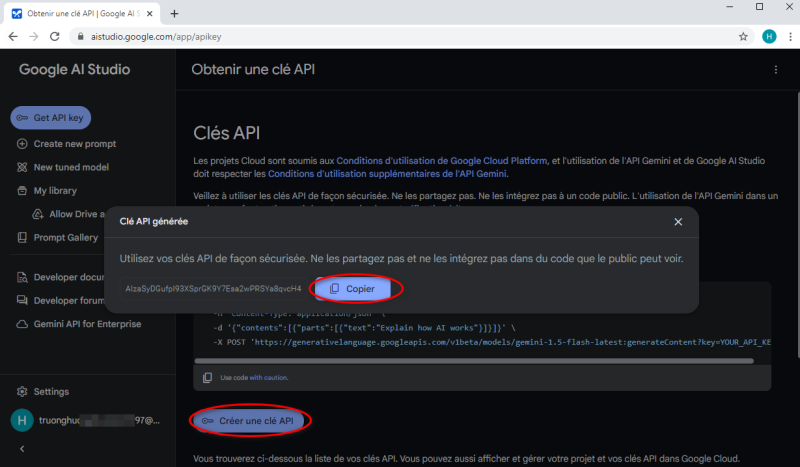Image resolution: width=800 pixels, height=467 pixels.
Task: Open Prompt Gallery
Action: tap(58, 238)
